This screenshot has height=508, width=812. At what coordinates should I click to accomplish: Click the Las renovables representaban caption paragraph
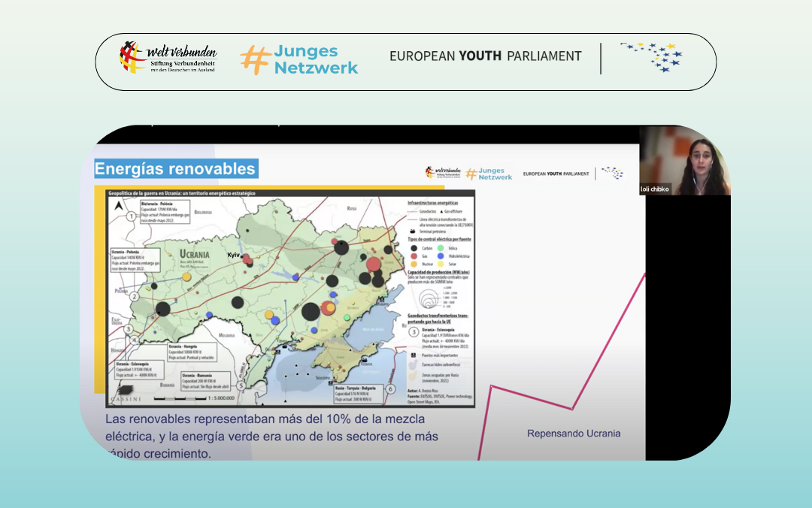[x=272, y=436]
